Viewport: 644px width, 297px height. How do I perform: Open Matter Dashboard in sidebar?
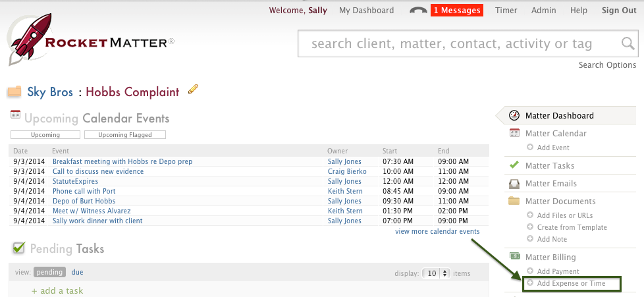pyautogui.click(x=559, y=116)
